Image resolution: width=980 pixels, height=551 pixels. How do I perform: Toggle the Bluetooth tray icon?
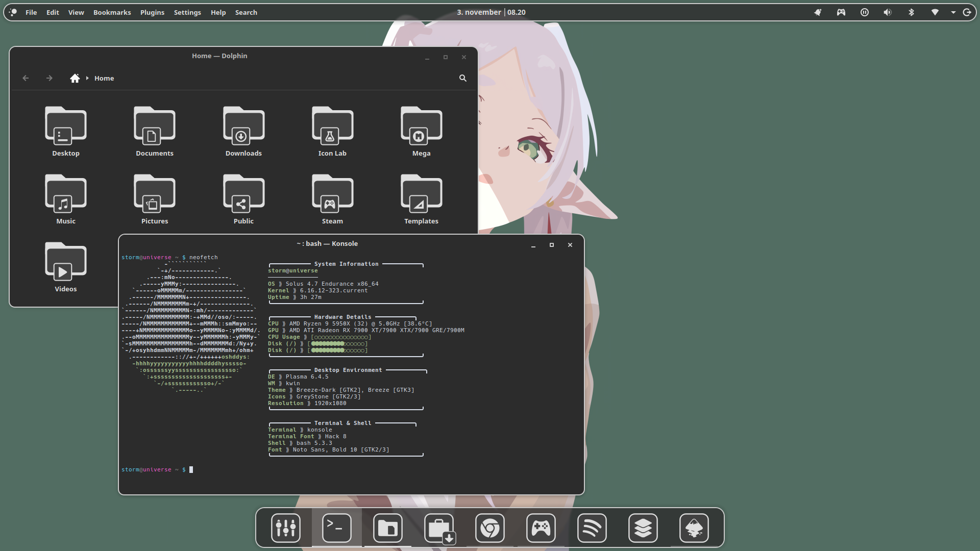[911, 12]
